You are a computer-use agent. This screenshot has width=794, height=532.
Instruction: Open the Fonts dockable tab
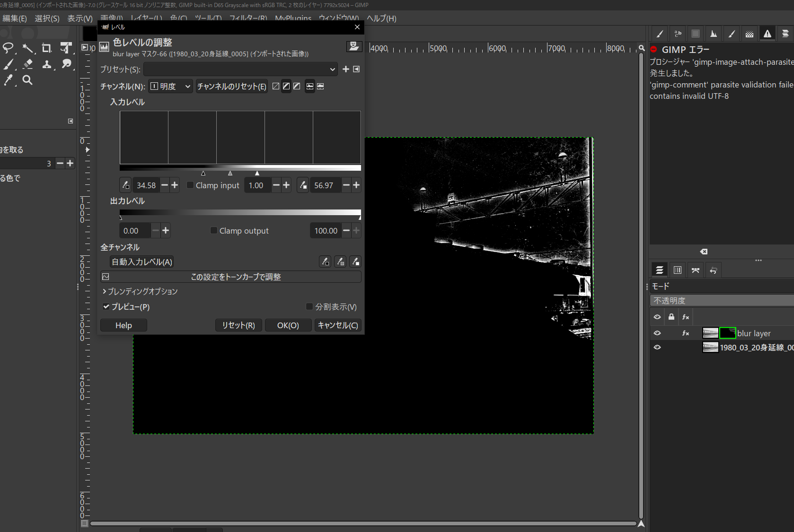pyautogui.click(x=678, y=34)
